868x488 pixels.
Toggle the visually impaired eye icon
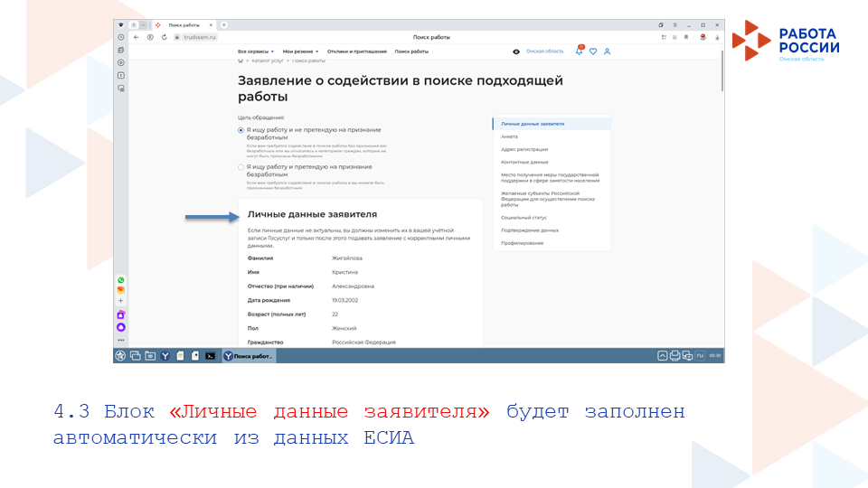(516, 52)
